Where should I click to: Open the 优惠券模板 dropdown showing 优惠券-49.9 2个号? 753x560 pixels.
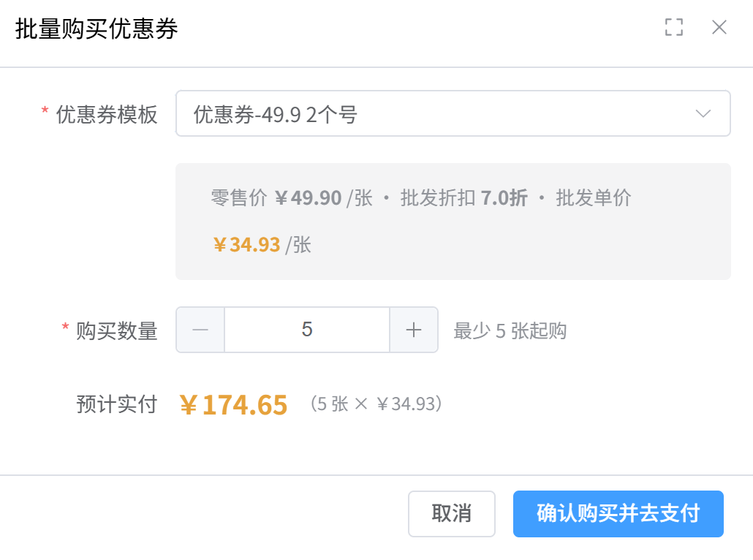click(x=453, y=113)
